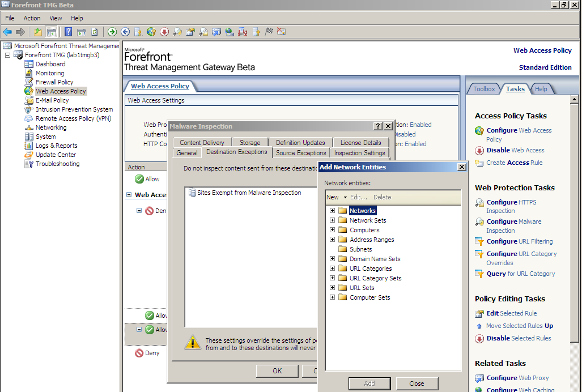
Task: Open Help via the blue question-mark icon
Action: click(x=69, y=32)
